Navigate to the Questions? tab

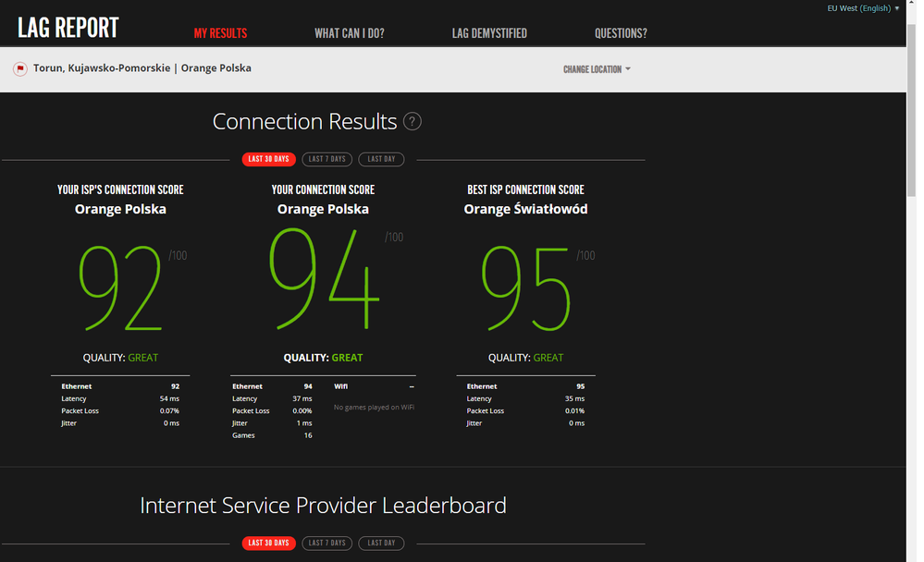[621, 33]
